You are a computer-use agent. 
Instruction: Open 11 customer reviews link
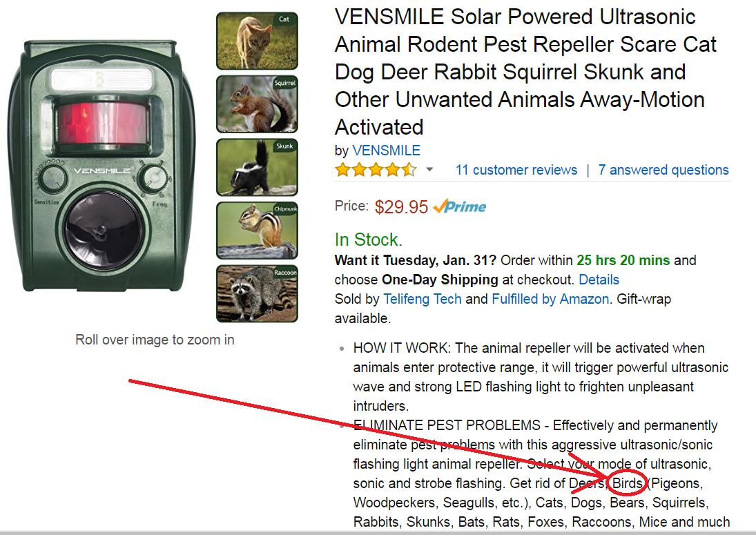point(516,170)
